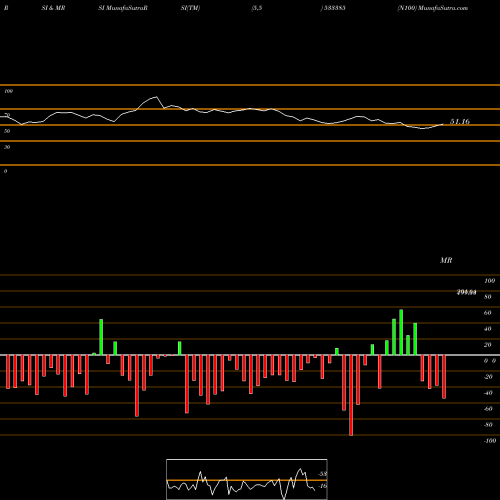Screen dimensions: 500x500
Task: Click the MR panel title label
Action: pyautogui.click(x=446, y=260)
